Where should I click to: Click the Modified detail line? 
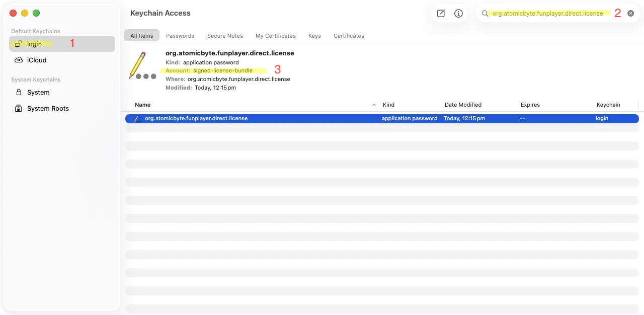point(201,88)
